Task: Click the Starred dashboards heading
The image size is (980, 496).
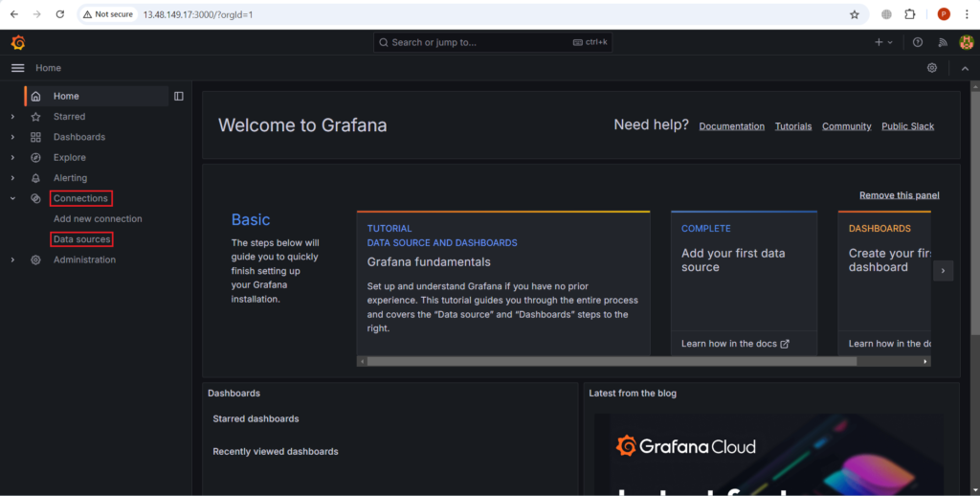Action: click(x=256, y=419)
